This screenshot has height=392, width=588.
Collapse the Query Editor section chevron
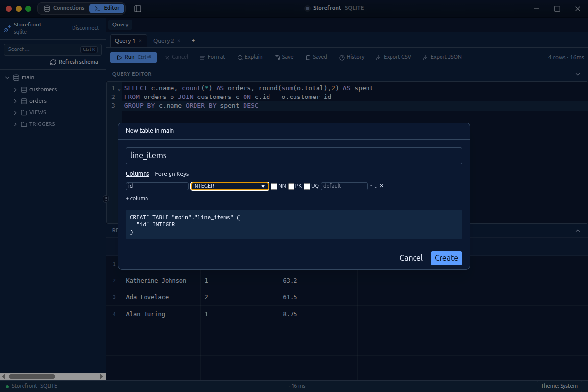tap(577, 74)
